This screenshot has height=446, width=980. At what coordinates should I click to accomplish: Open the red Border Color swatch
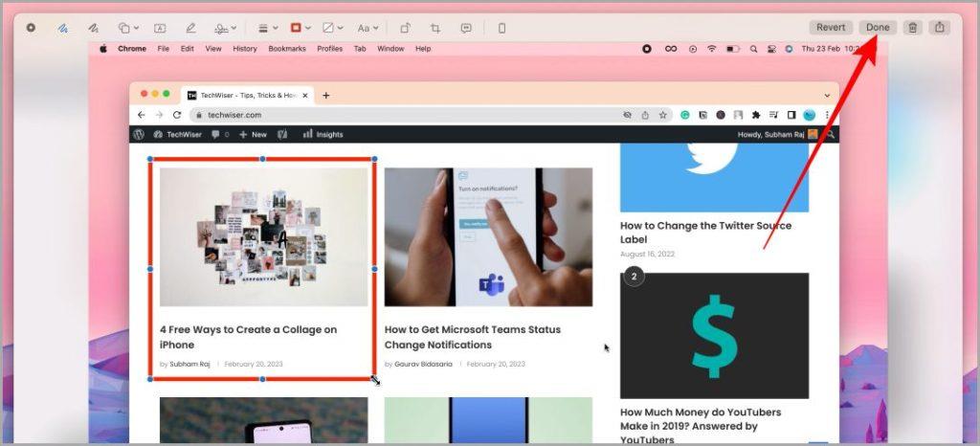(296, 28)
